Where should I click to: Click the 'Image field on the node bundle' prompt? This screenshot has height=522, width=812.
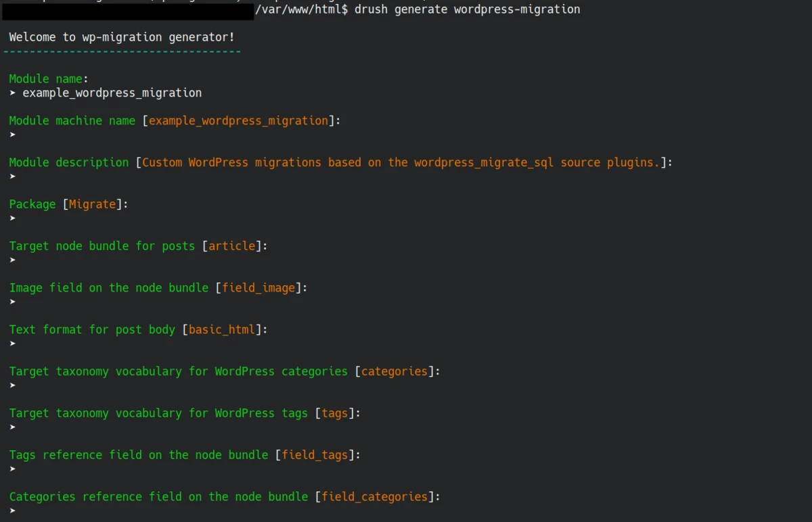point(109,287)
